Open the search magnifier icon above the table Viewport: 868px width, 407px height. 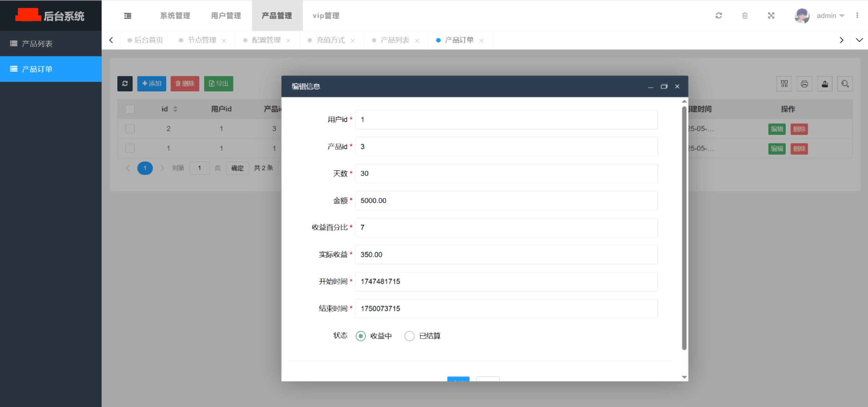[845, 84]
